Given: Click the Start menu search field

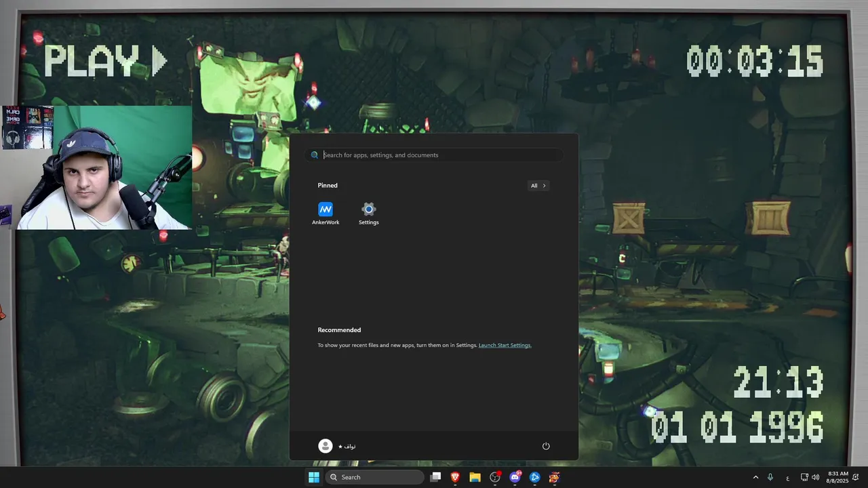Looking at the screenshot, I should (434, 155).
